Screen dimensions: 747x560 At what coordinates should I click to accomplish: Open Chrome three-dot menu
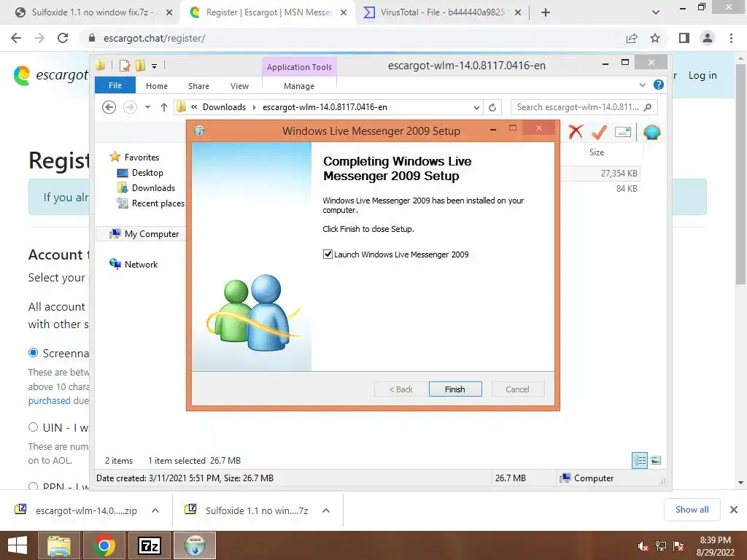731,38
